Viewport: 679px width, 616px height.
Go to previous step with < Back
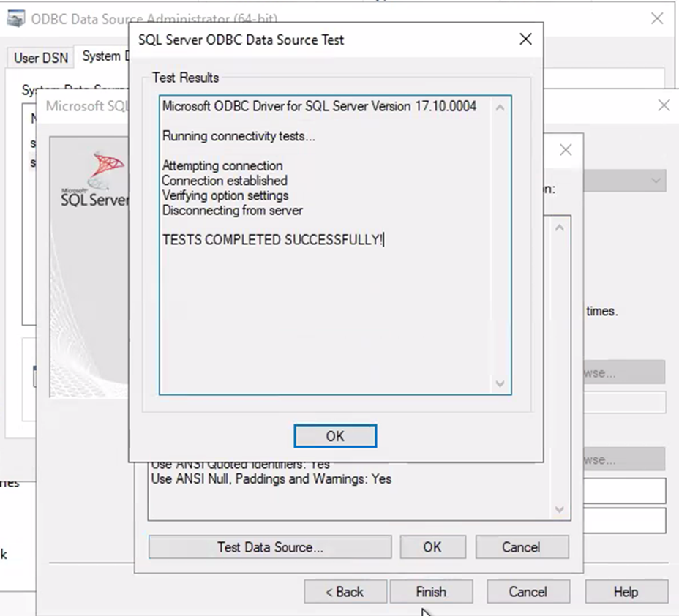(345, 592)
